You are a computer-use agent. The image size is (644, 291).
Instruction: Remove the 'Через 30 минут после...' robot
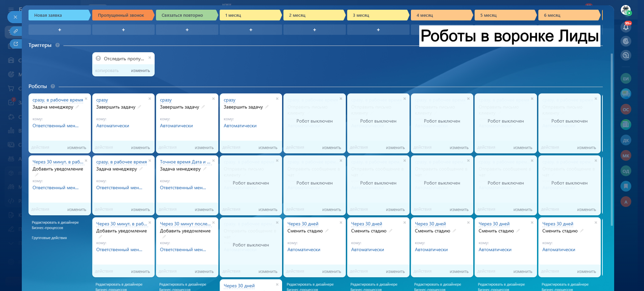pyautogui.click(x=213, y=223)
